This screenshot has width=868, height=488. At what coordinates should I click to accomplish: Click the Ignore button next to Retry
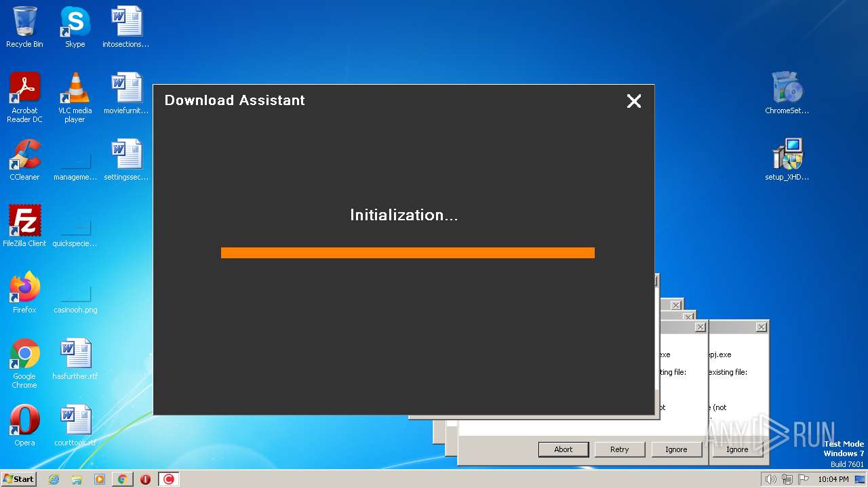click(676, 449)
